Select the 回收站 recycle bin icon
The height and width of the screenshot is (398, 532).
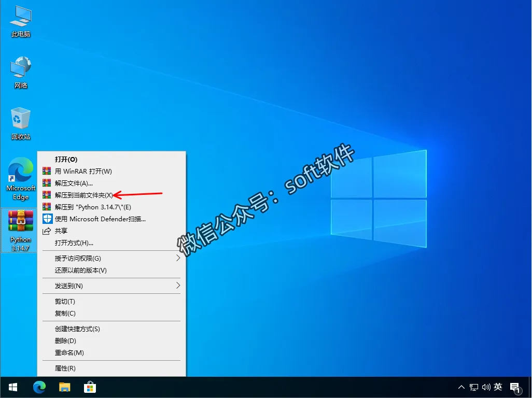point(21,124)
